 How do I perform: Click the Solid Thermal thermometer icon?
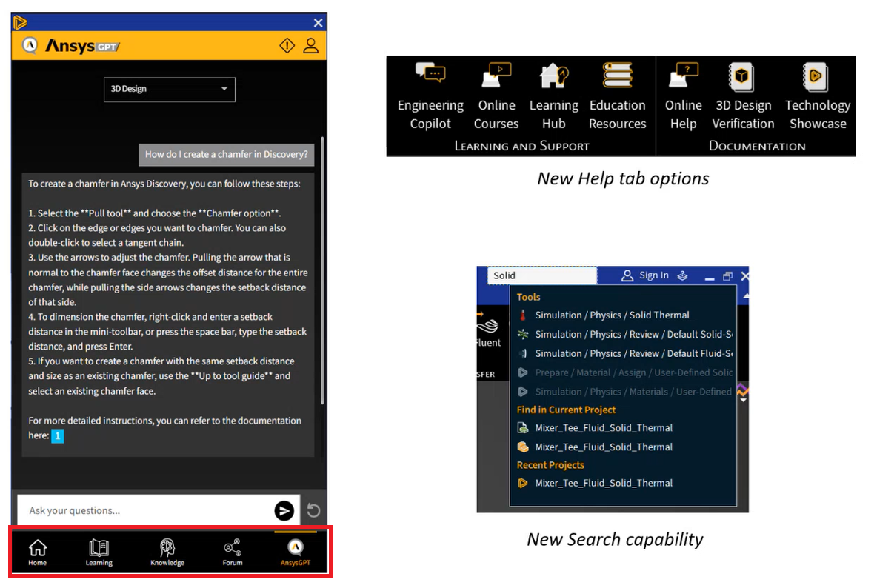(x=523, y=315)
